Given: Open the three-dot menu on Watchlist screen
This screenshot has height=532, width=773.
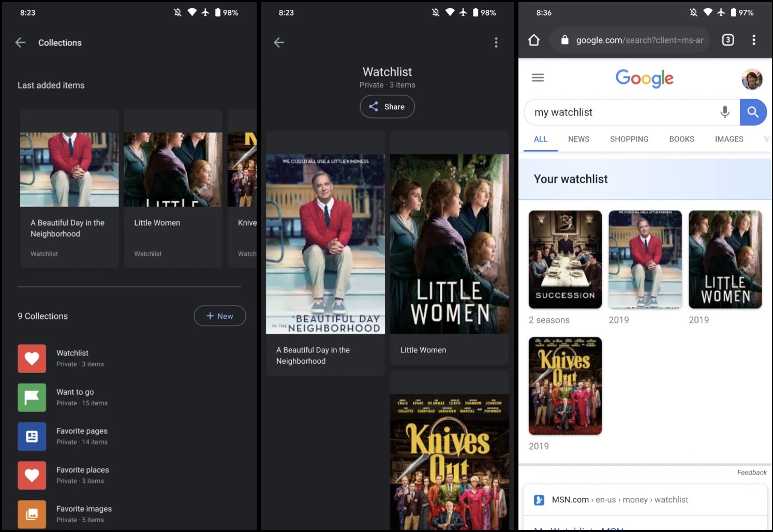Looking at the screenshot, I should [x=496, y=42].
